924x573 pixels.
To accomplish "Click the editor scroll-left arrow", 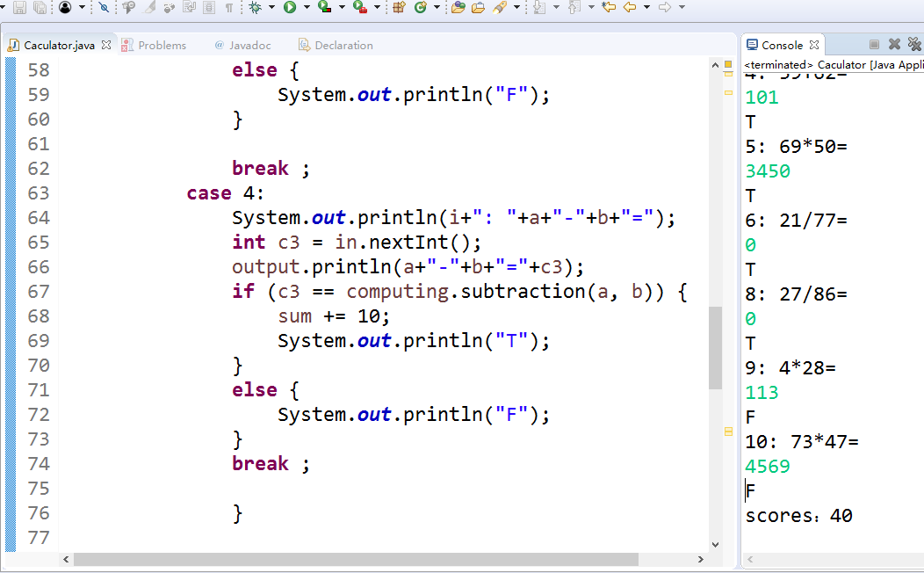I will 65,559.
